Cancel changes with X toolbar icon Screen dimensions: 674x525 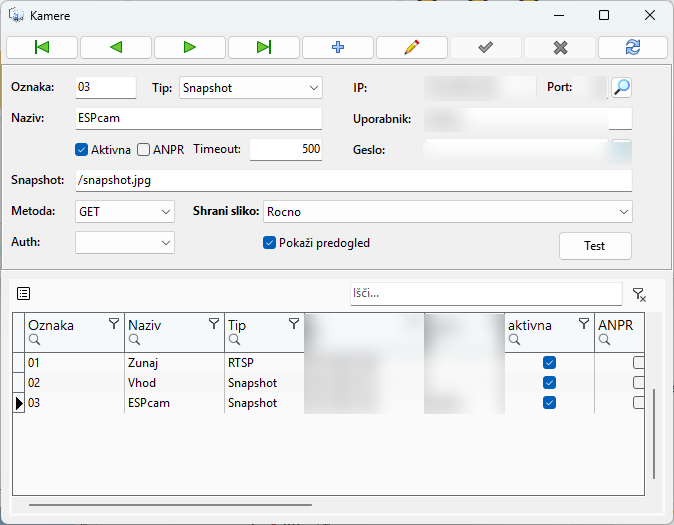pyautogui.click(x=560, y=47)
